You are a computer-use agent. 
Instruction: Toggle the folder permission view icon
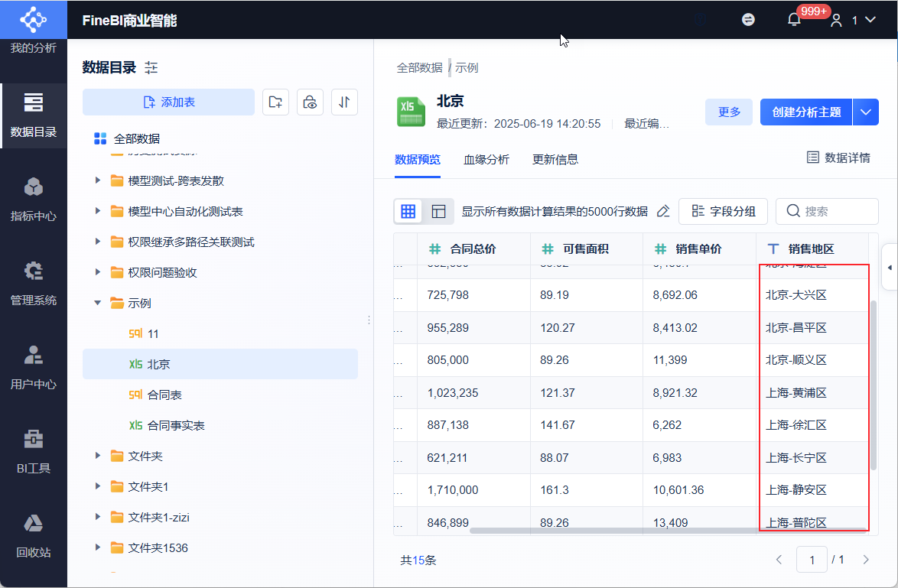coord(310,102)
